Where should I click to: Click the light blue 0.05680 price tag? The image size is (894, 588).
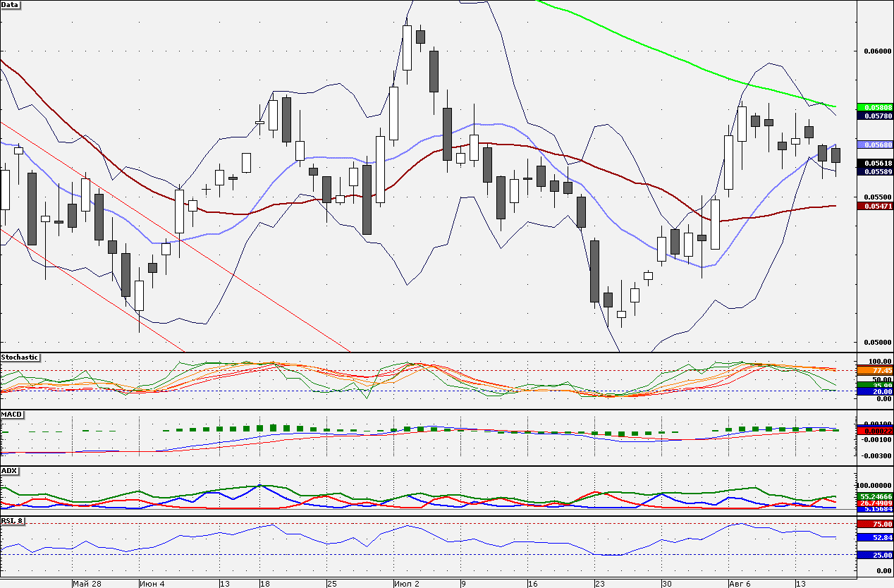(875, 145)
